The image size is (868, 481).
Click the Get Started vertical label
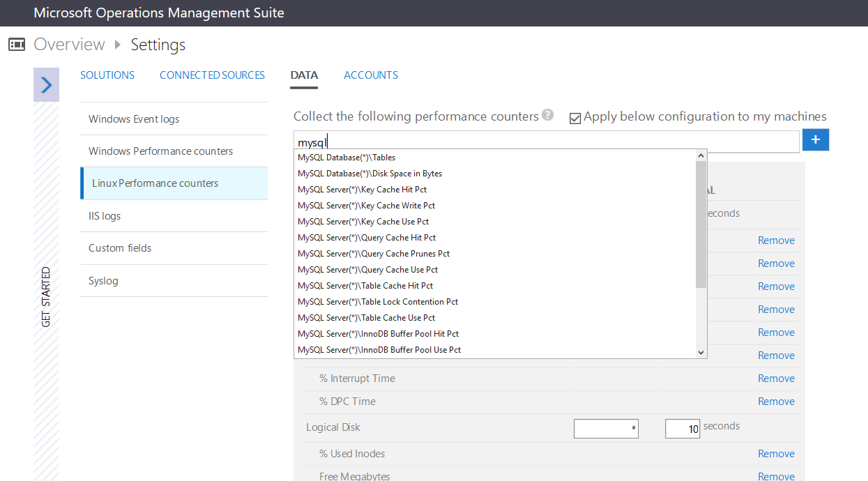[x=46, y=297]
